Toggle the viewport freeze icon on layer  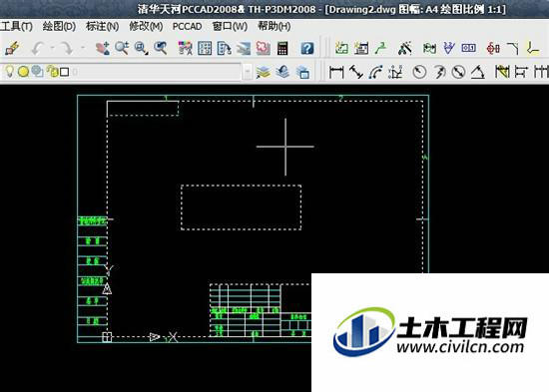click(x=37, y=72)
